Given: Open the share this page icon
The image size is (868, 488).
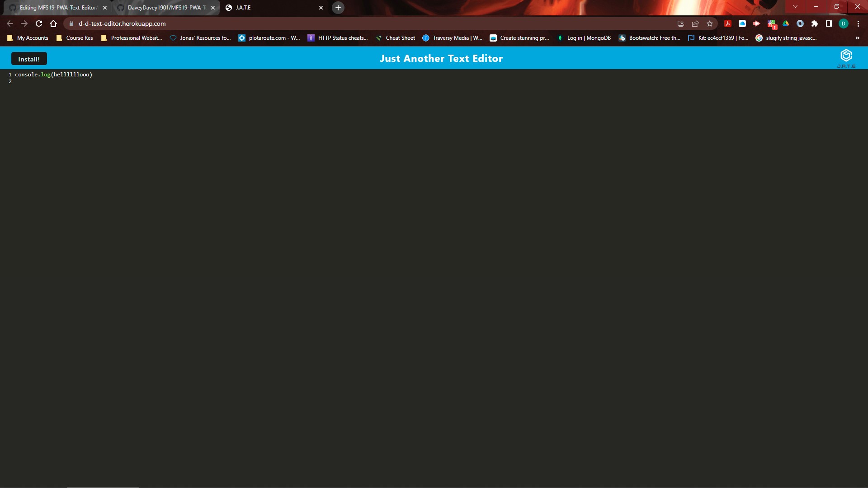Looking at the screenshot, I should (x=695, y=23).
